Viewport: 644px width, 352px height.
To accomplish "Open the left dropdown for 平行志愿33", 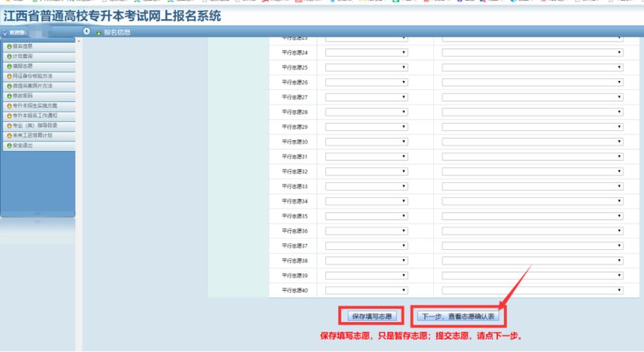I will tap(366, 186).
